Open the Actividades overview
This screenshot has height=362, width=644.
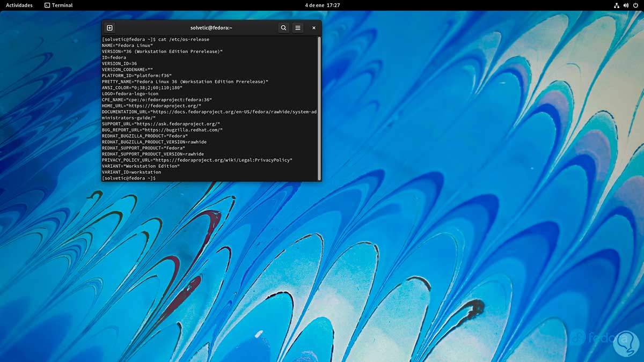[x=19, y=5]
